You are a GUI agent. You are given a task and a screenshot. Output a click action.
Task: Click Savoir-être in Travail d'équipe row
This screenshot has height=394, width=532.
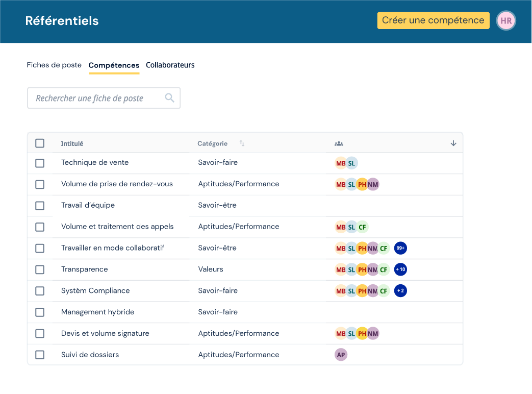coord(217,205)
